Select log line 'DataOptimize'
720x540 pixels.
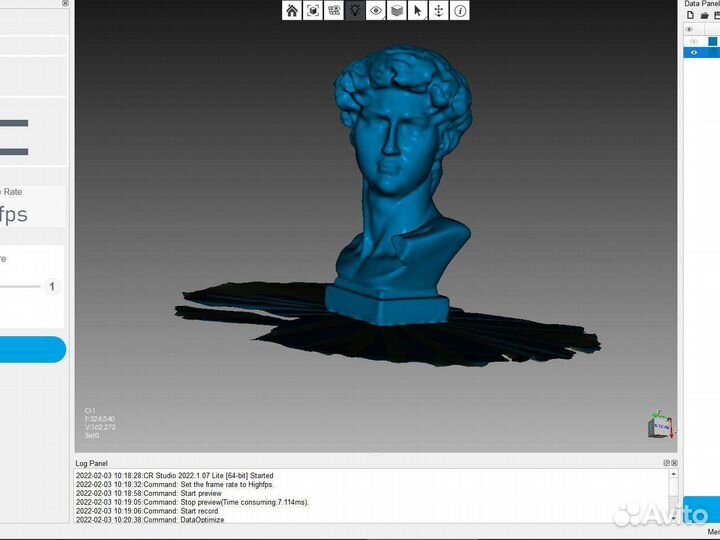coord(150,519)
